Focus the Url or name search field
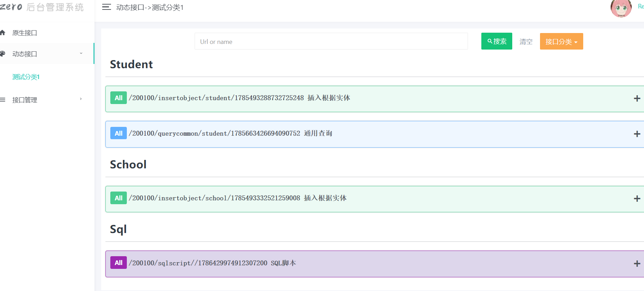 (x=331, y=41)
